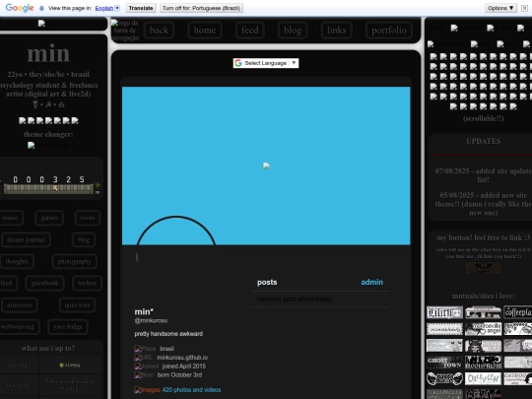Open the Lilith site badge
Screen dimensions: 532x399
pyautogui.click(x=444, y=312)
